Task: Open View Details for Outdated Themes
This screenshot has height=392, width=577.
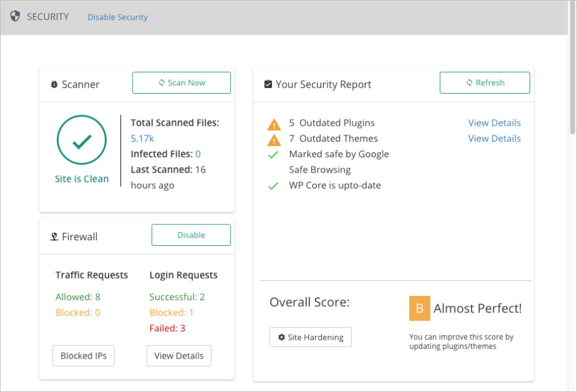Action: [494, 139]
